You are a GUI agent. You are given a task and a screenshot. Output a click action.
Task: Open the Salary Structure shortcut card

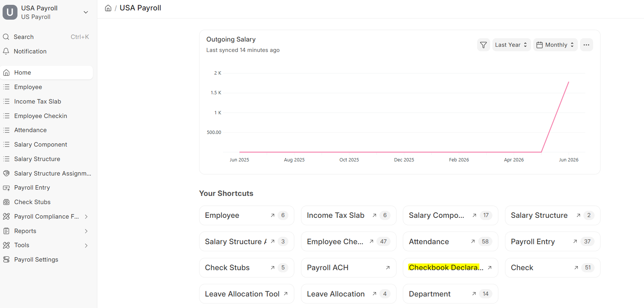coord(553,215)
